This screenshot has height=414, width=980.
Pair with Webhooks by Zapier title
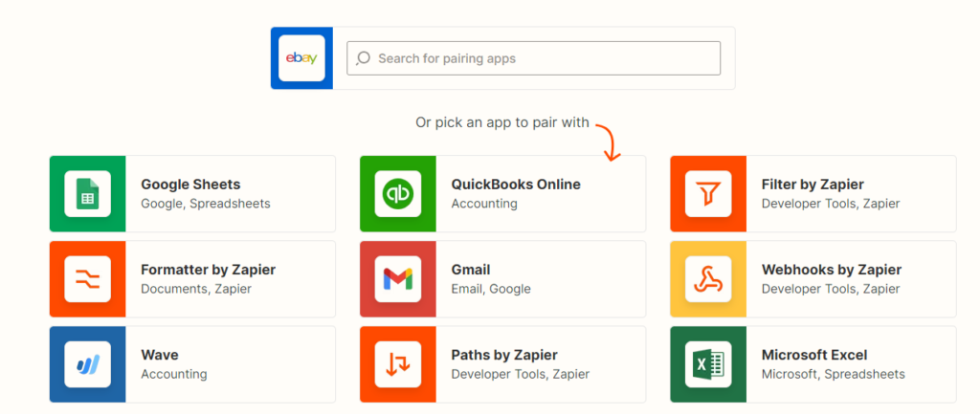831,270
